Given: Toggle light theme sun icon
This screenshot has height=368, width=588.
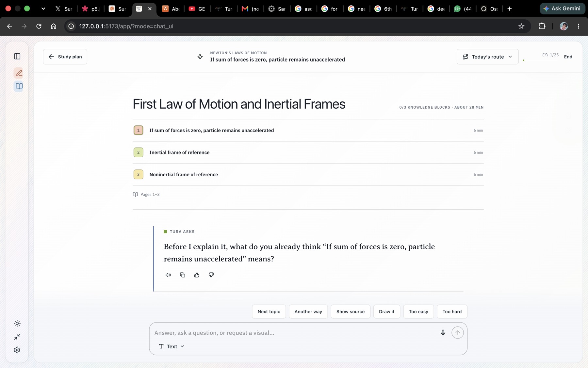Looking at the screenshot, I should 17,324.
